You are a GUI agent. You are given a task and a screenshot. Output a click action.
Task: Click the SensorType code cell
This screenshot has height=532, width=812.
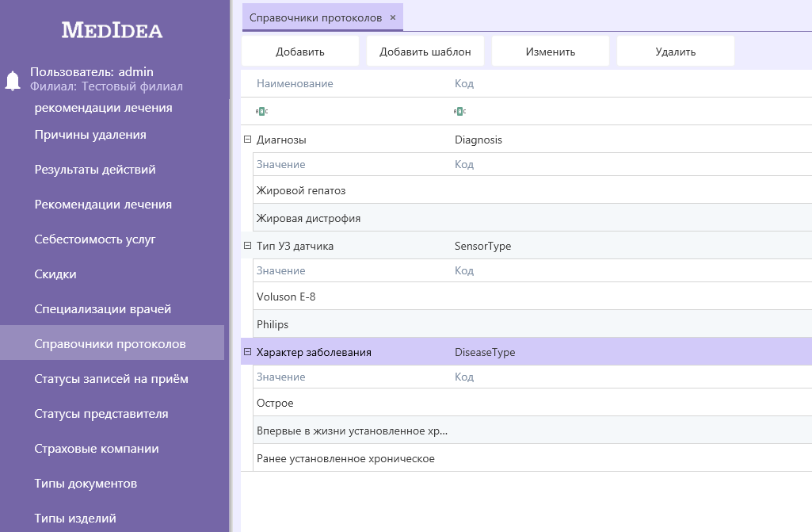point(482,246)
